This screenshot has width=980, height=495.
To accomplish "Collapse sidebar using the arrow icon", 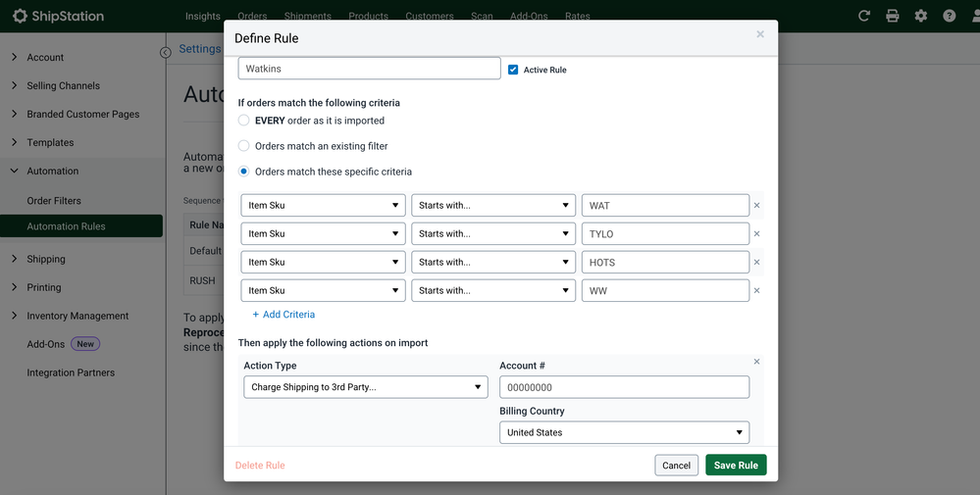I will pyautogui.click(x=166, y=53).
